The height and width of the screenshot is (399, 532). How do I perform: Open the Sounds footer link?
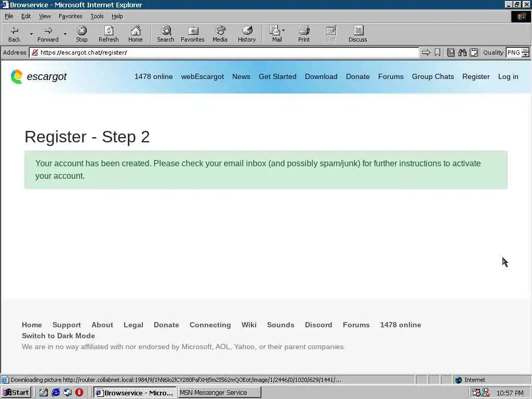(281, 325)
